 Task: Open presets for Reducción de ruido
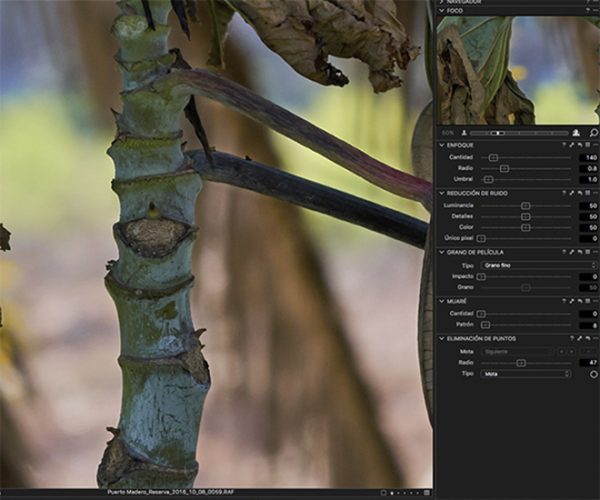pos(588,193)
